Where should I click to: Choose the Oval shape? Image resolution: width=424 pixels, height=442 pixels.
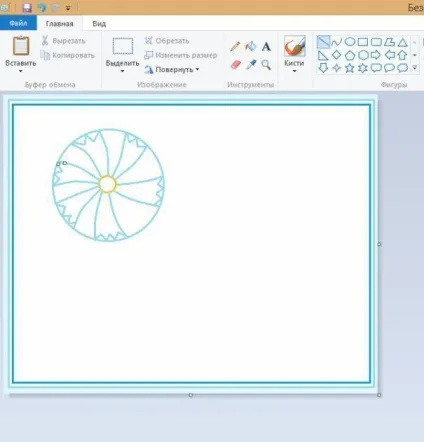(350, 42)
